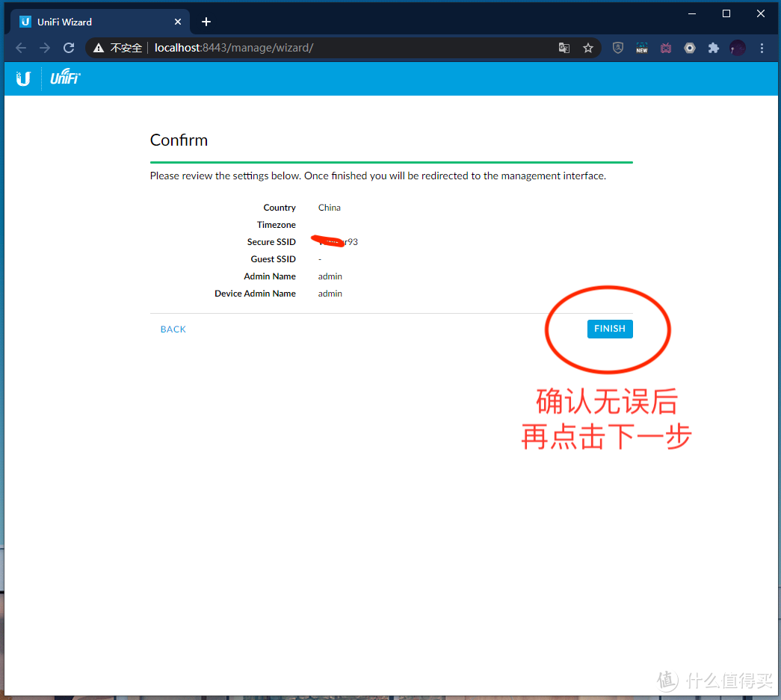The height and width of the screenshot is (700, 781).
Task: Click the Ubiquiti U logo in header
Action: tap(23, 78)
